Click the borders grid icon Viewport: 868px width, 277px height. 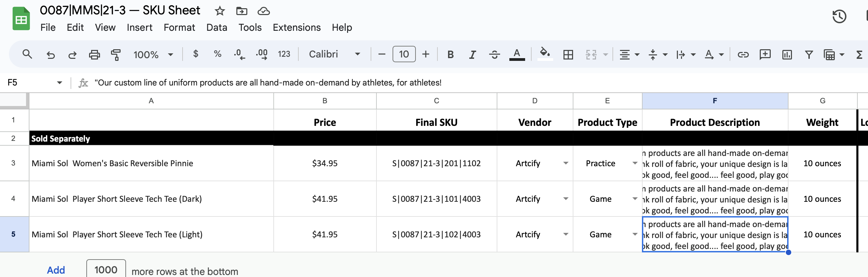(x=568, y=54)
